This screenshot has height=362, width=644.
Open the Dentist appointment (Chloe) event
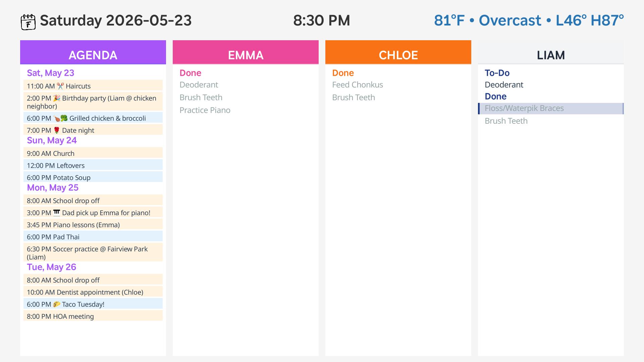point(93,292)
